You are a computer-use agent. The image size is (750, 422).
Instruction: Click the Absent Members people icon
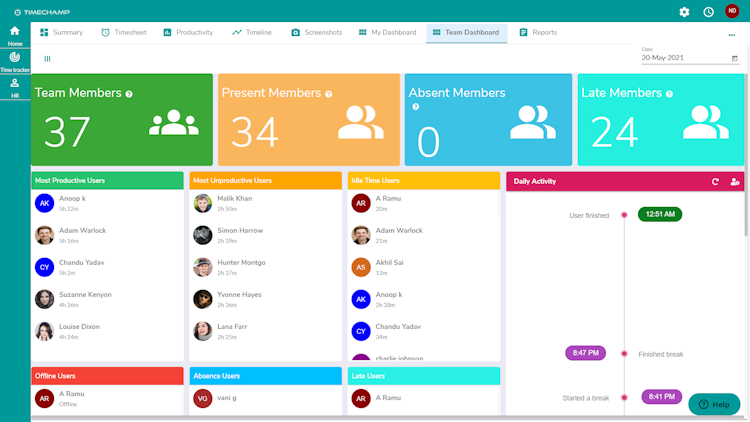(x=533, y=122)
